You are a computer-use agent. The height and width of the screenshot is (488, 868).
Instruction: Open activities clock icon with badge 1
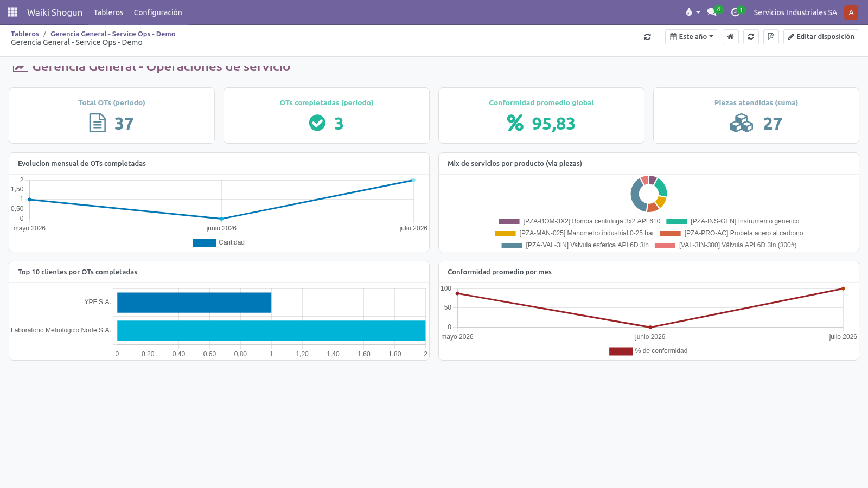tap(737, 12)
